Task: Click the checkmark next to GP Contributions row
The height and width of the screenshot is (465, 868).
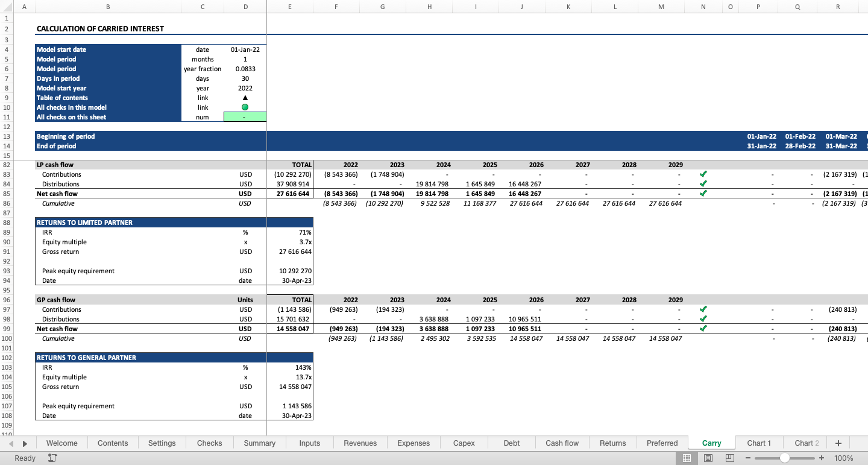Action: coord(702,309)
